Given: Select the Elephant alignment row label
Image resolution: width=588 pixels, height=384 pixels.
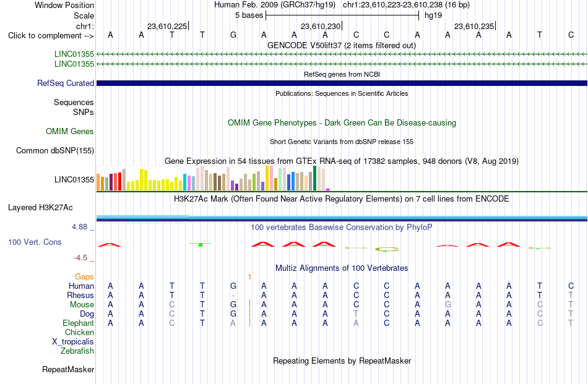Looking at the screenshot, I should (78, 323).
